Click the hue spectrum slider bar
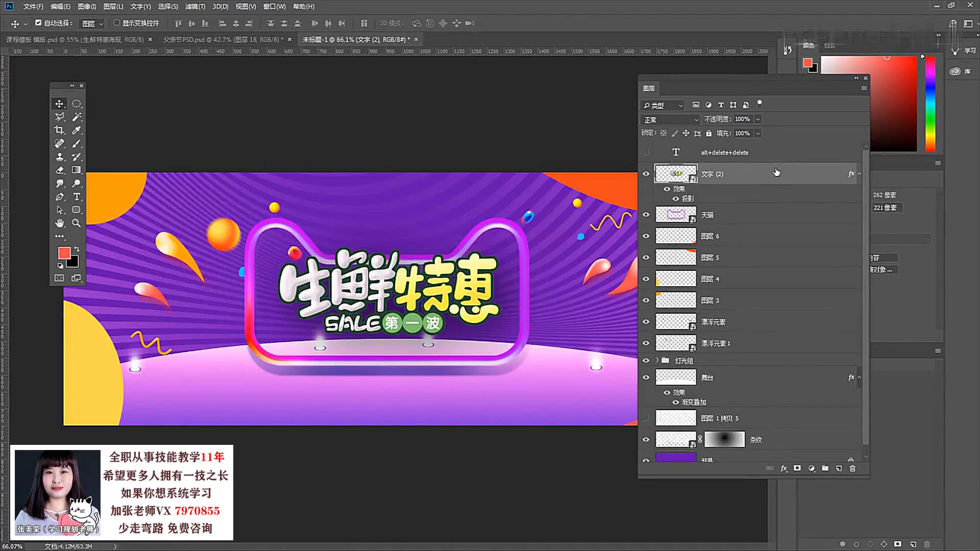Screen dimensions: 980x551 (930, 104)
